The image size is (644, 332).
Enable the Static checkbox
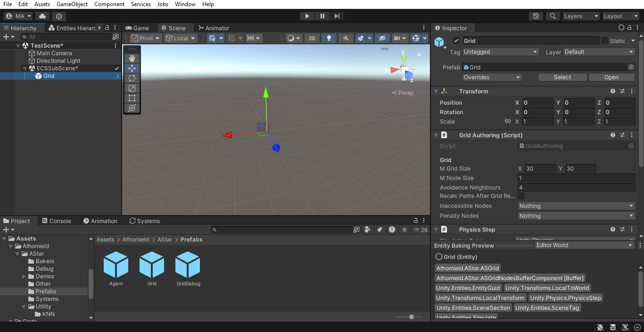tap(605, 41)
